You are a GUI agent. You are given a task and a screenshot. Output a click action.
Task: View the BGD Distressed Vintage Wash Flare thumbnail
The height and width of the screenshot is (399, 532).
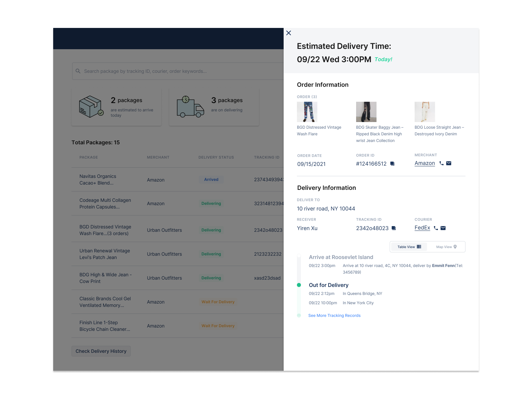pyautogui.click(x=307, y=112)
